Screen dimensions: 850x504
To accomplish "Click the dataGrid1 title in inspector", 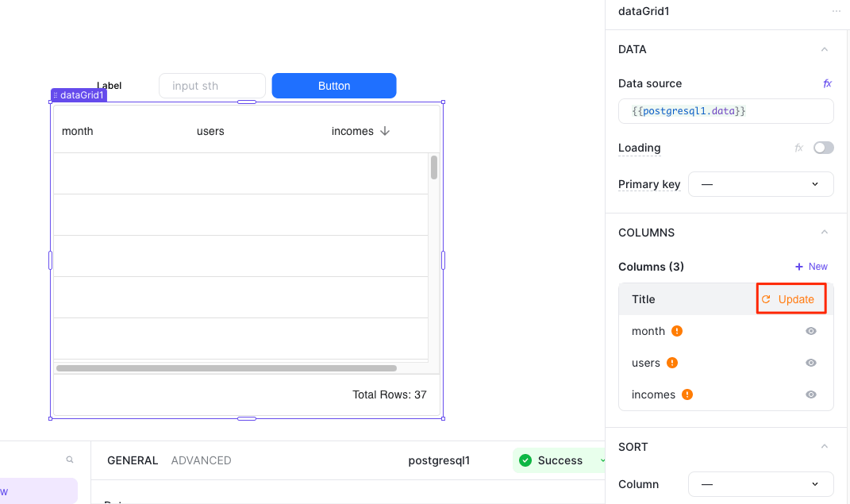I will pyautogui.click(x=644, y=11).
